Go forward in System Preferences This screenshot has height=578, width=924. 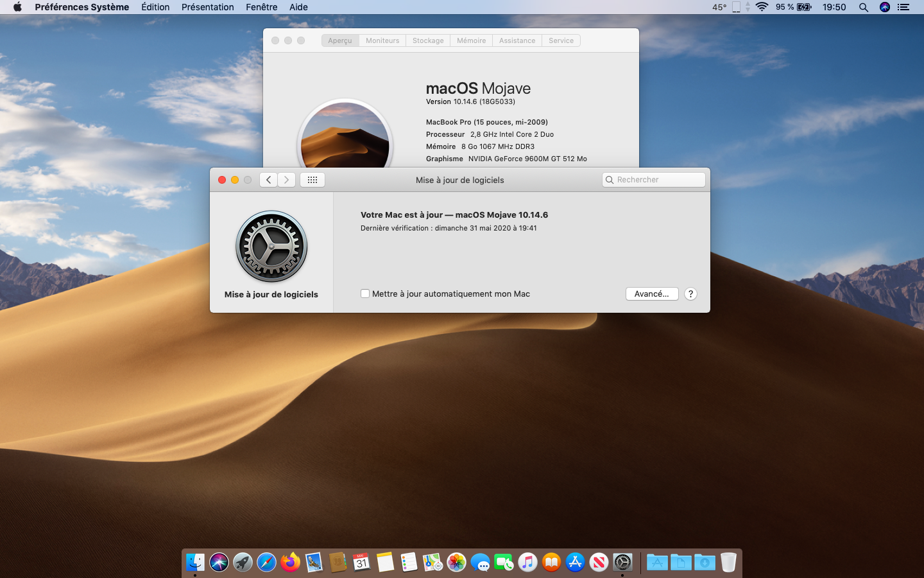pos(286,180)
